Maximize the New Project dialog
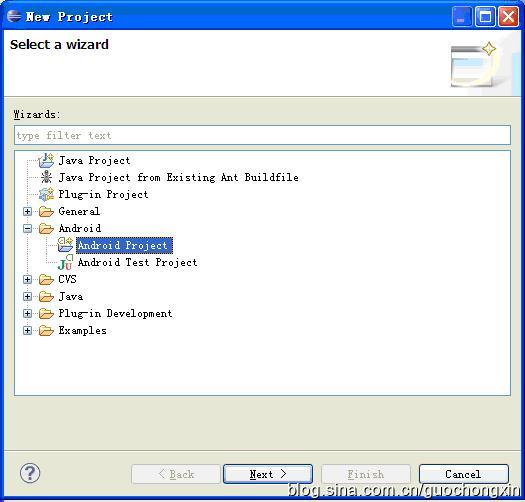 pos(485,16)
